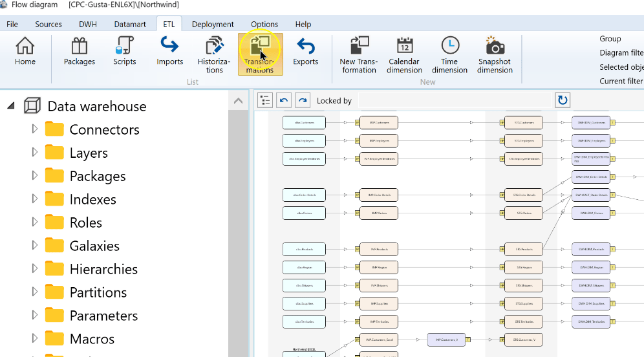Select the Parameters tree item
Screen dimensions: 644x357
click(x=103, y=316)
